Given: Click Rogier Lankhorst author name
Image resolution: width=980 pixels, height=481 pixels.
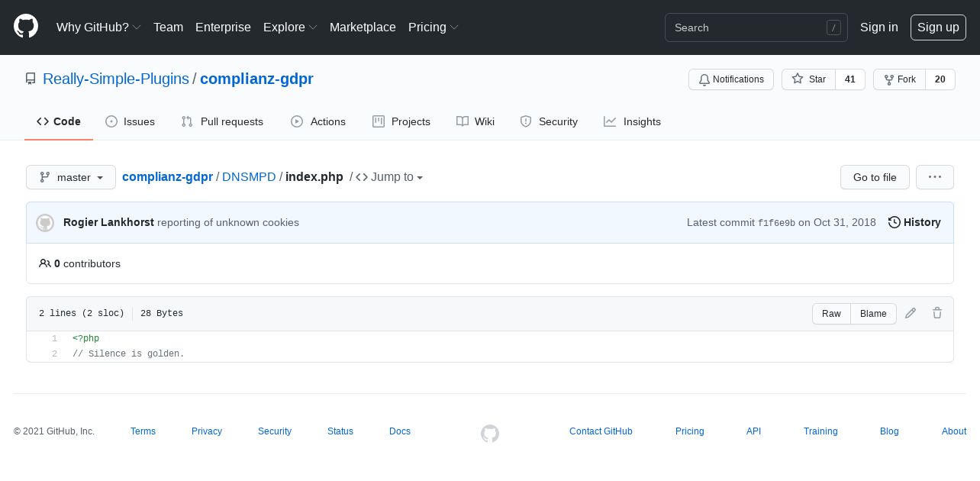Looking at the screenshot, I should (x=108, y=222).
